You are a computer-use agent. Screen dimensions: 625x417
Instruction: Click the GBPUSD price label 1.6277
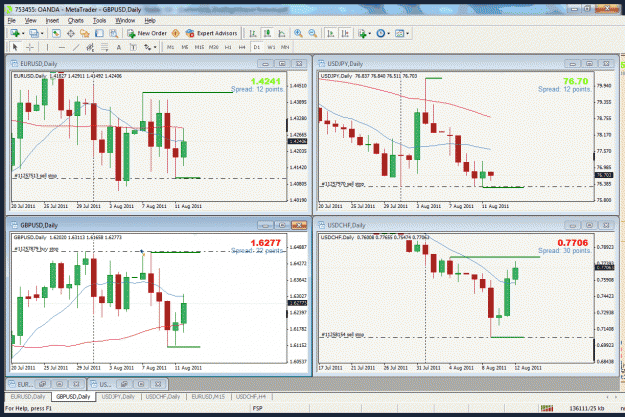tap(265, 243)
